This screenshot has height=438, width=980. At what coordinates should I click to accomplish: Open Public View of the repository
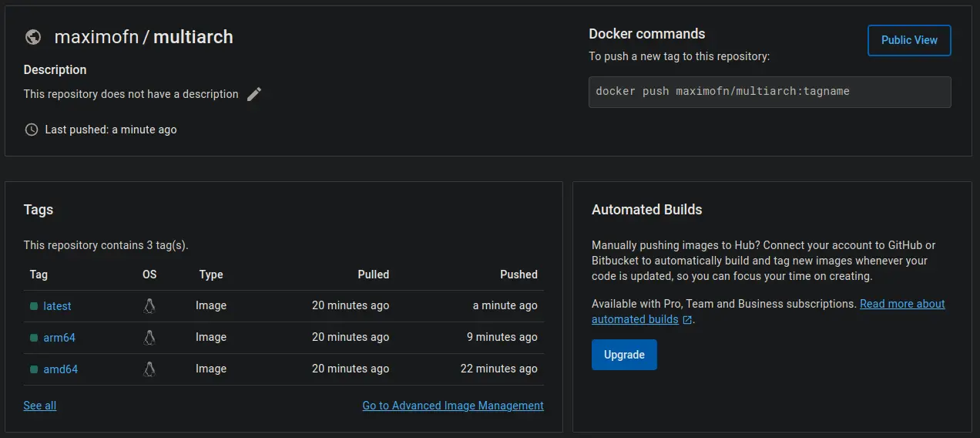coord(909,40)
